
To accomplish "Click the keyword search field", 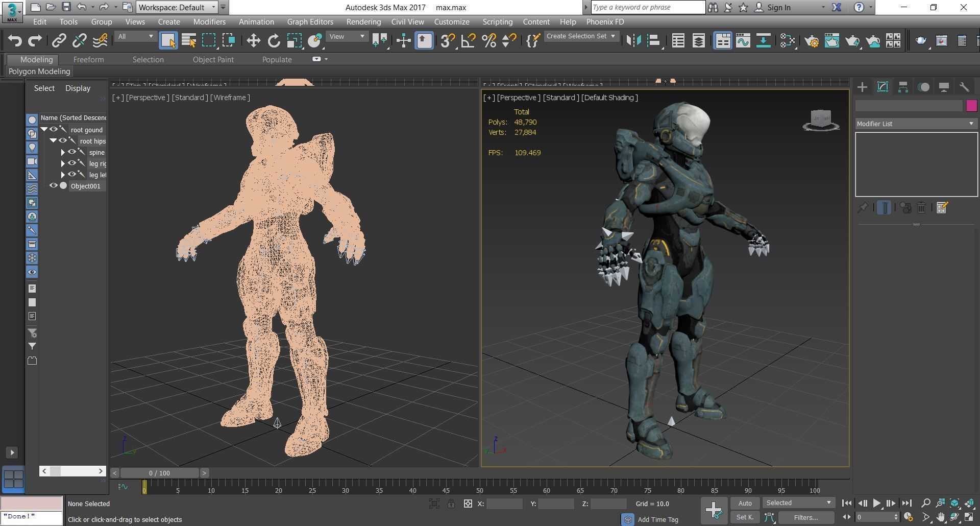I will tap(648, 7).
